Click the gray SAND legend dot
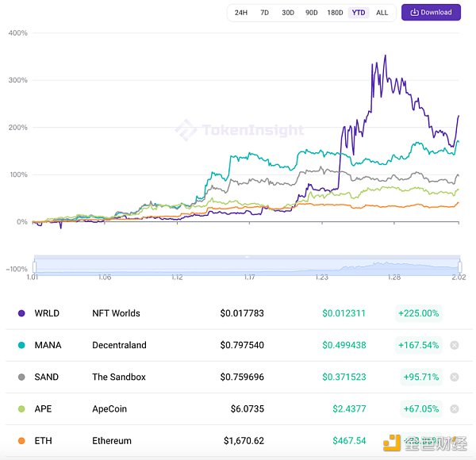Viewport: 476px width, 460px height. coord(21,377)
